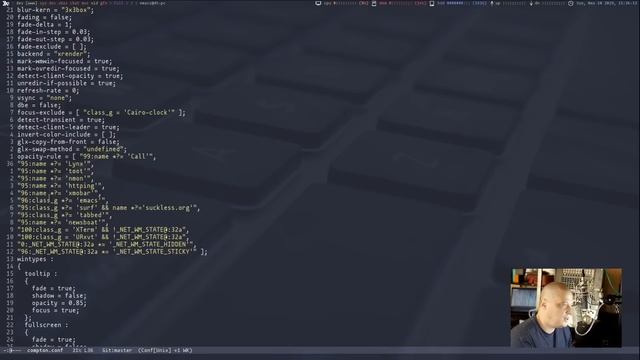Place cursor on 'fading = false;' line
Screen dimensions: 640x360
pyautogui.click(x=44, y=17)
